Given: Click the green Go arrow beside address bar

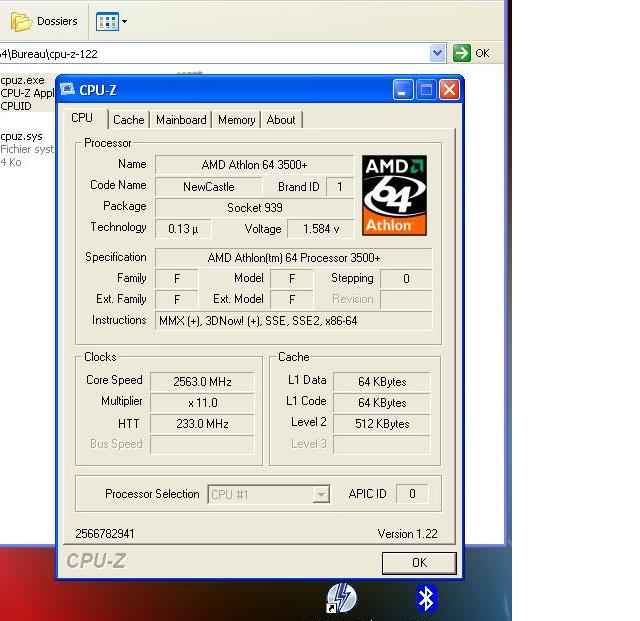Looking at the screenshot, I should coord(462,53).
